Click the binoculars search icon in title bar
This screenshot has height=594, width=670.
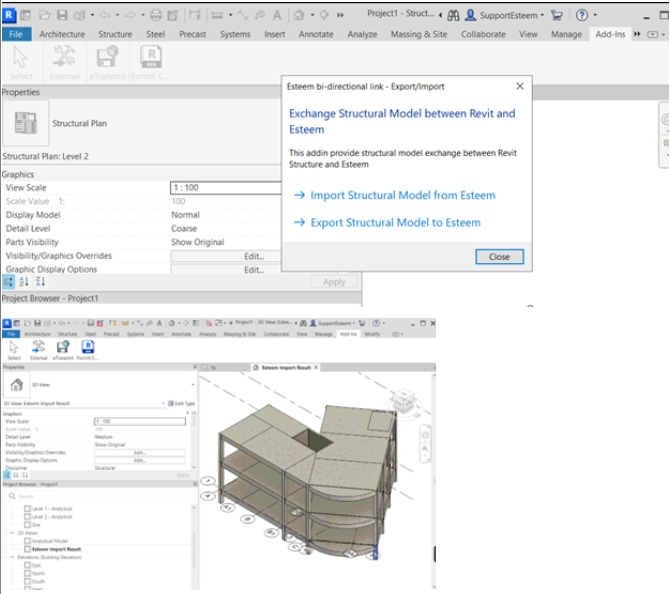point(454,15)
